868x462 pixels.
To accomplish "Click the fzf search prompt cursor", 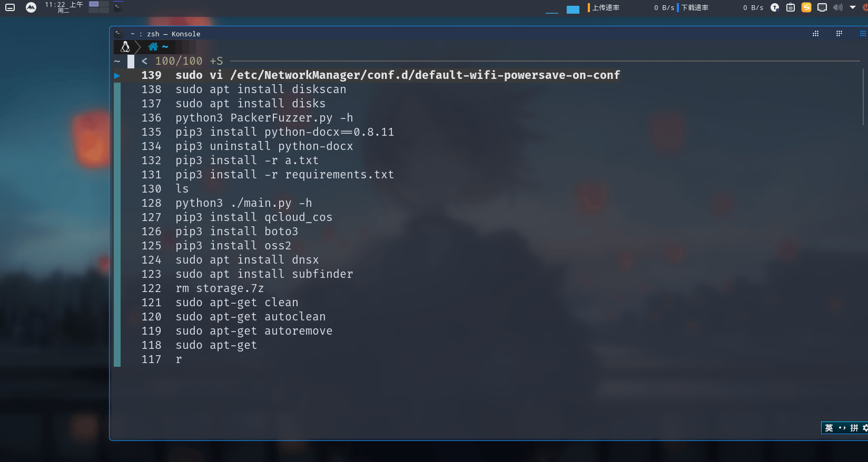I will point(131,61).
